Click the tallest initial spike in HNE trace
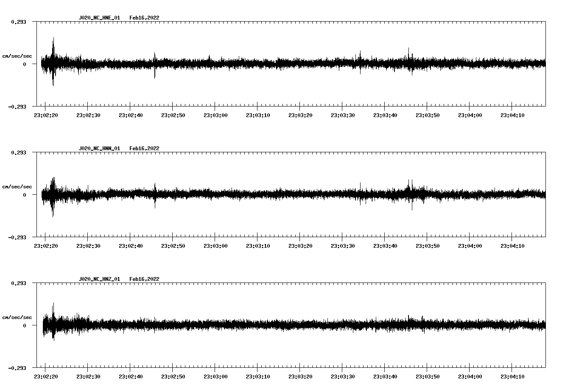Viewport: 576px width, 392px height. pyautogui.click(x=53, y=62)
